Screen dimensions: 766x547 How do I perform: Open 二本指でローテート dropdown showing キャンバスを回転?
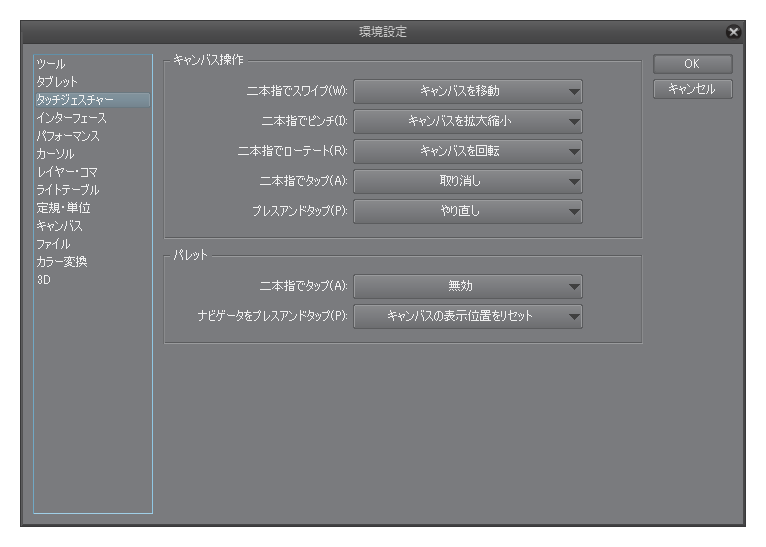click(x=468, y=151)
